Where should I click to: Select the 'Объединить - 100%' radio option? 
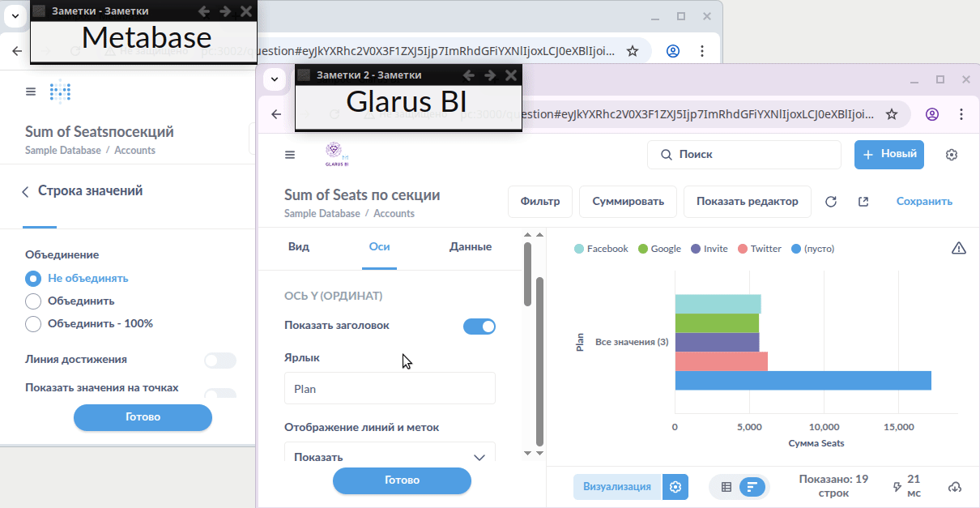point(33,324)
